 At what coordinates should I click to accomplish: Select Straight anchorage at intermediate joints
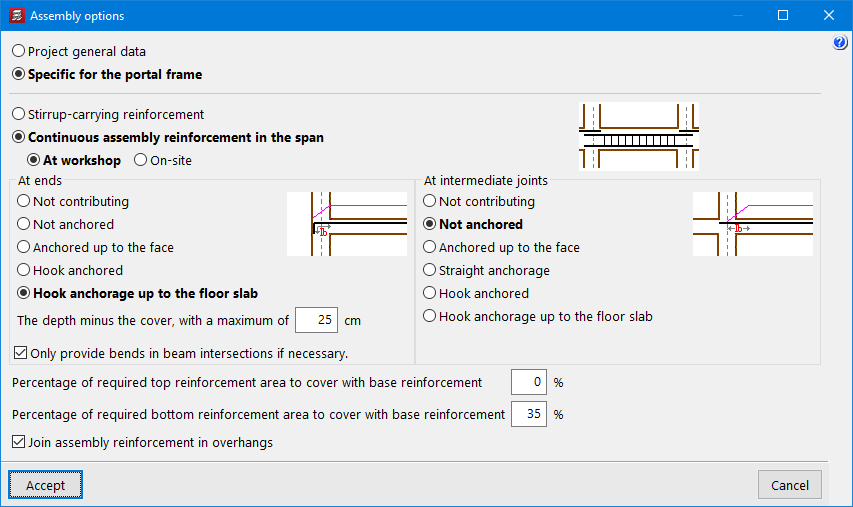[x=430, y=270]
